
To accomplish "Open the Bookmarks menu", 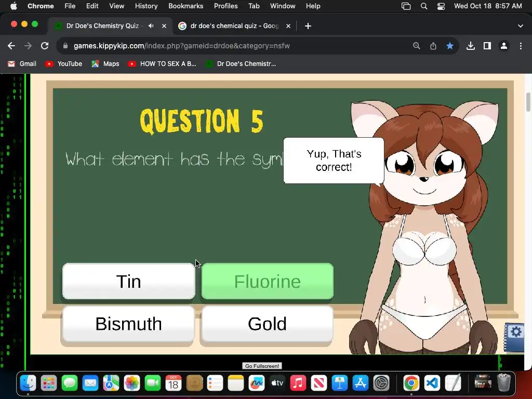I will tap(185, 6).
